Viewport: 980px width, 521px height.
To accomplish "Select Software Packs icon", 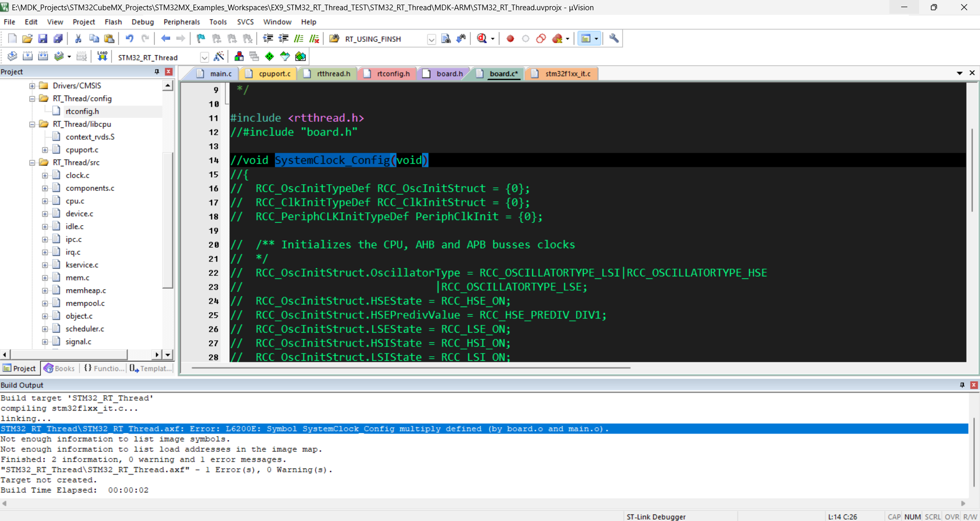I will (285, 56).
